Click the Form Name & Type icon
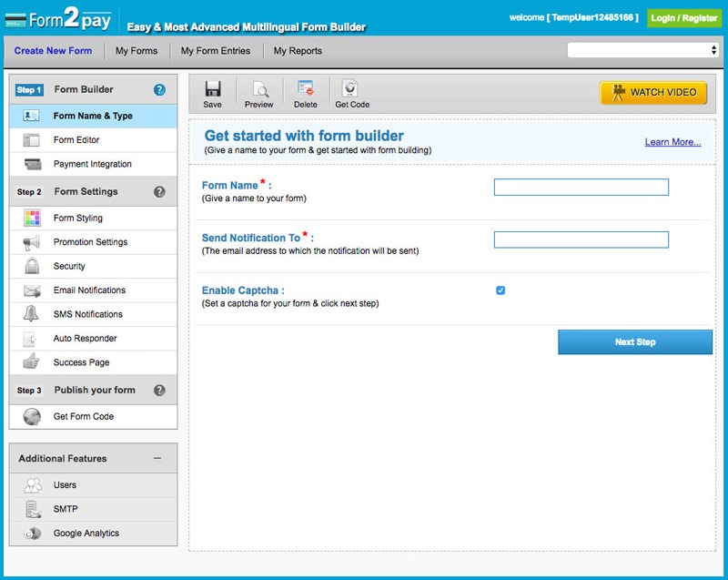This screenshot has height=580, width=728. pos(31,116)
